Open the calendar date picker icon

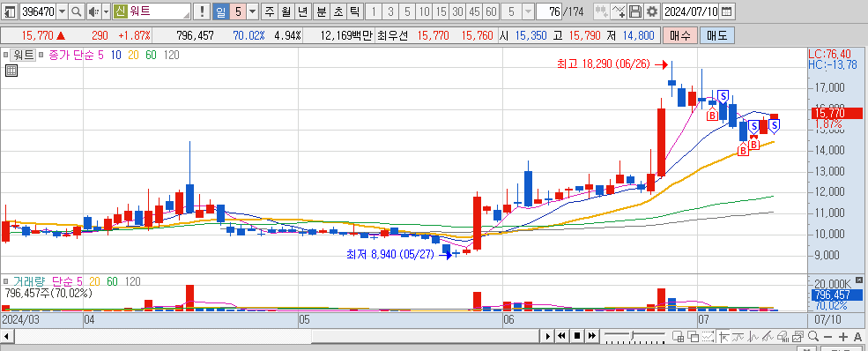[x=727, y=11]
